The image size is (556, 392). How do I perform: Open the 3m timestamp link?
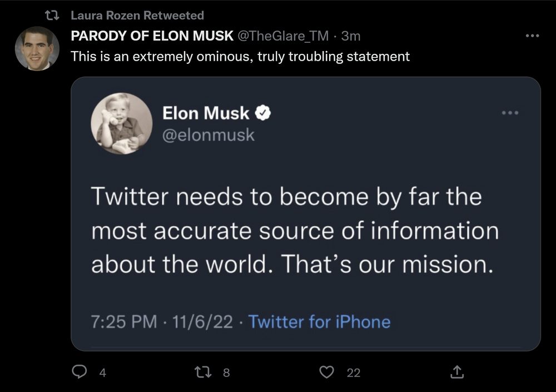(x=351, y=36)
